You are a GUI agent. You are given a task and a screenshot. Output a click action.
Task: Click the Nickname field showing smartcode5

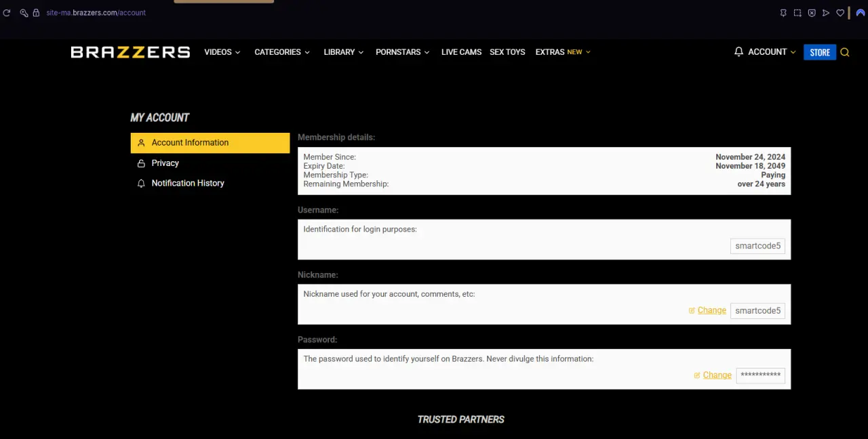tap(757, 311)
